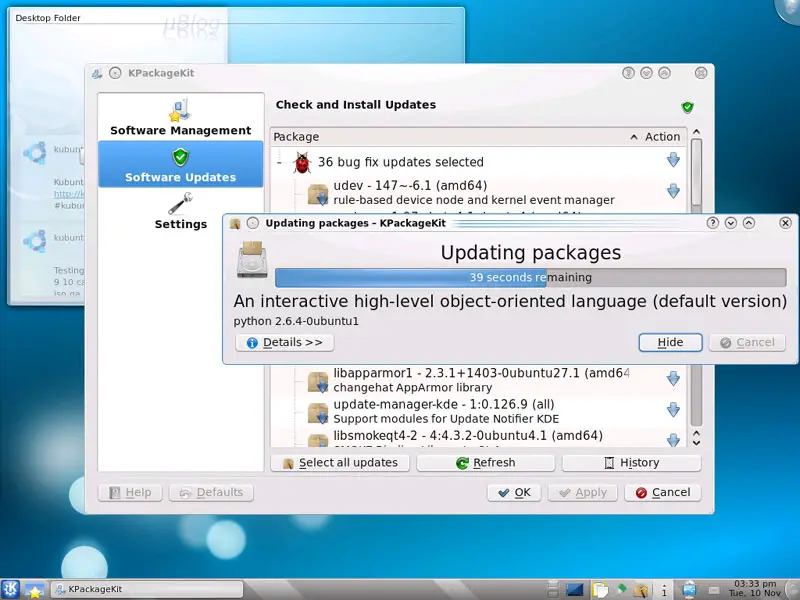Viewport: 800px width, 600px height.
Task: Click download arrow for libapparmor1 package
Action: click(x=673, y=379)
